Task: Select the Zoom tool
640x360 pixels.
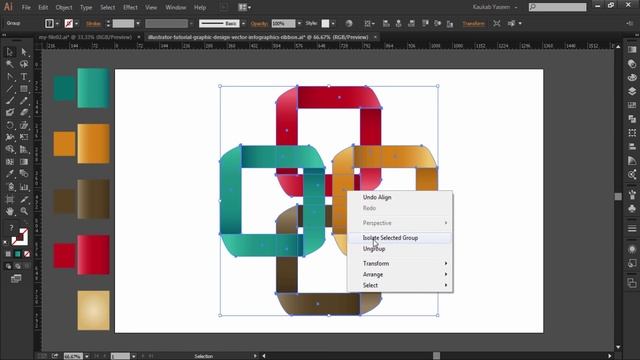Action: tap(24, 211)
